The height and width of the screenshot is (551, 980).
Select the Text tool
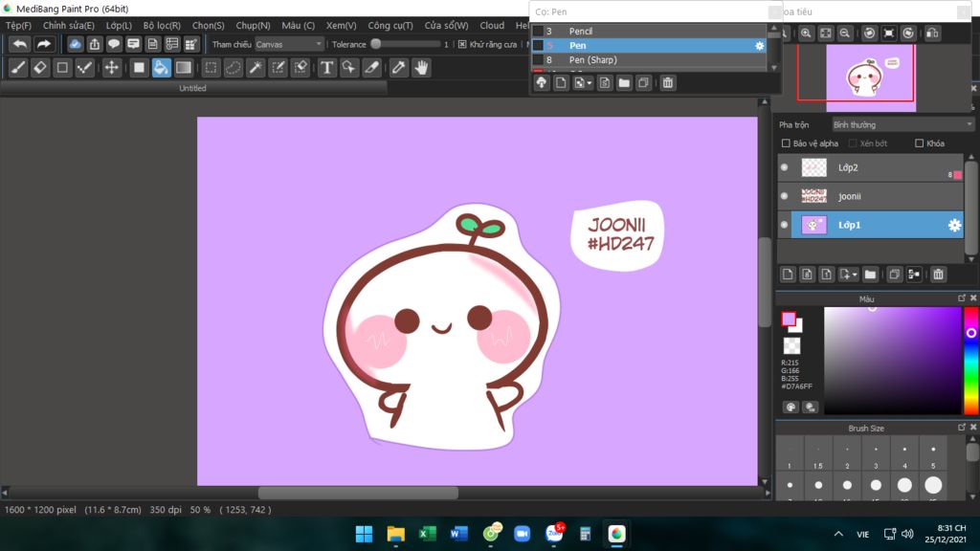click(x=326, y=68)
